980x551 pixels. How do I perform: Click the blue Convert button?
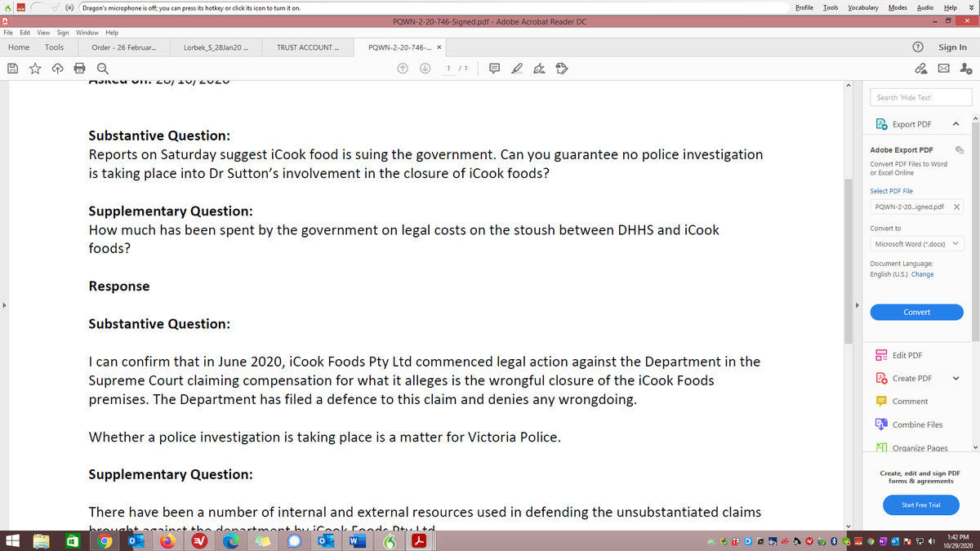pos(917,313)
